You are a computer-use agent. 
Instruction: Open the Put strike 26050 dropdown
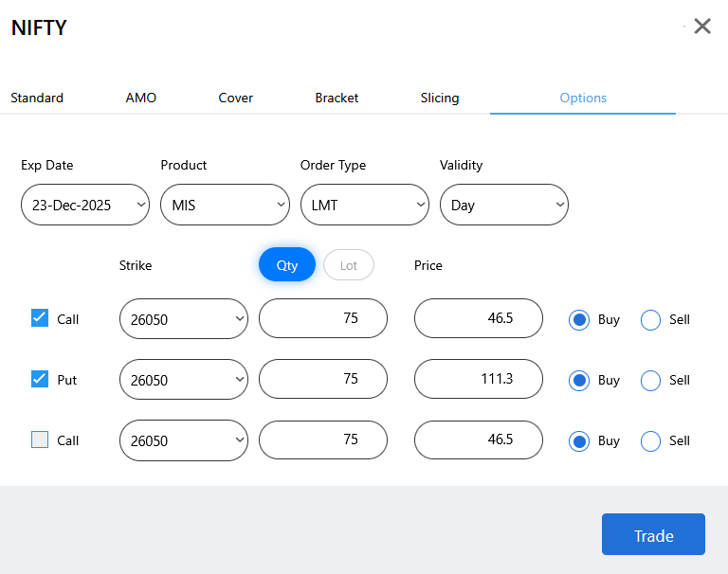184,379
